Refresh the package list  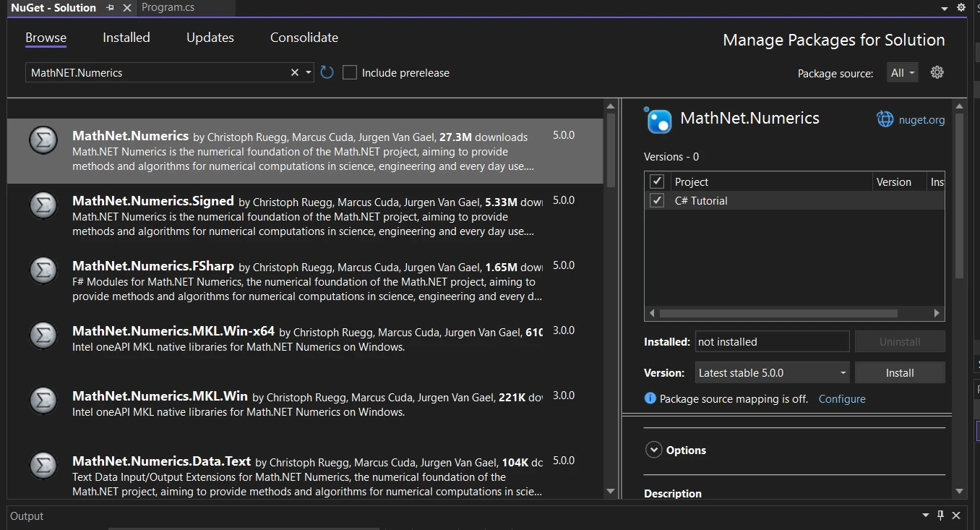coord(327,72)
